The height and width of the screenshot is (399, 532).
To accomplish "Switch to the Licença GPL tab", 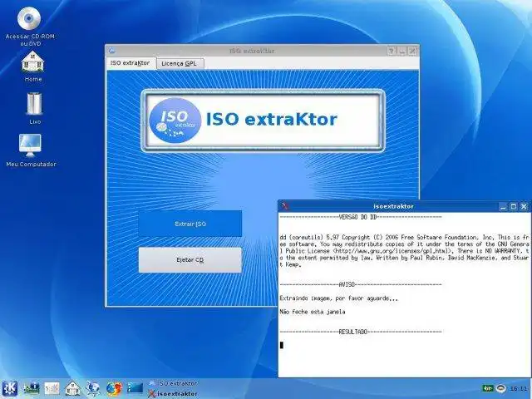I will [180, 63].
